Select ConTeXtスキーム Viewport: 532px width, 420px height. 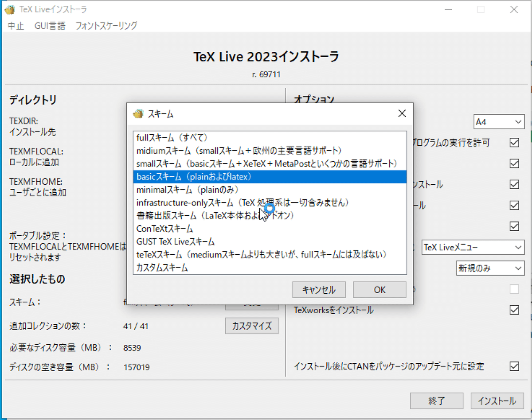pos(270,229)
